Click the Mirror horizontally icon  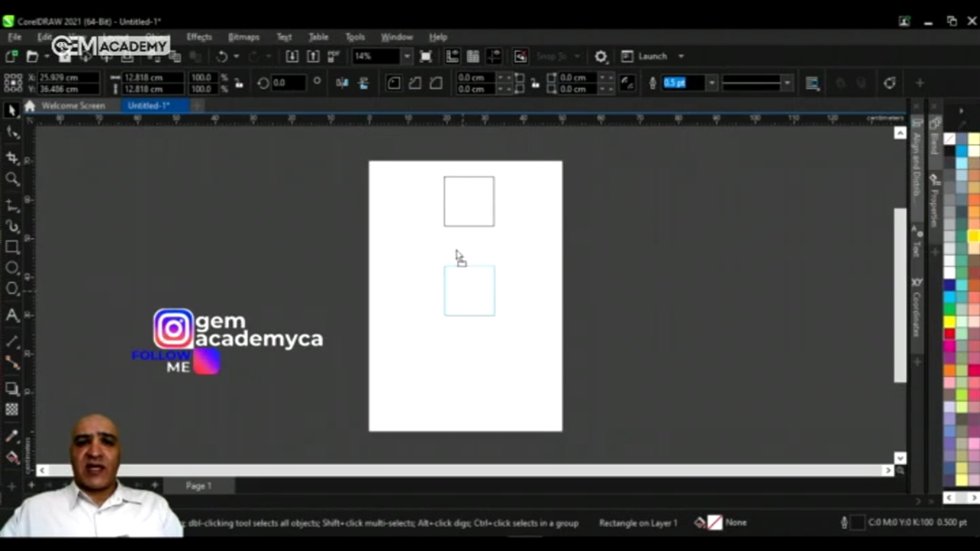[342, 83]
